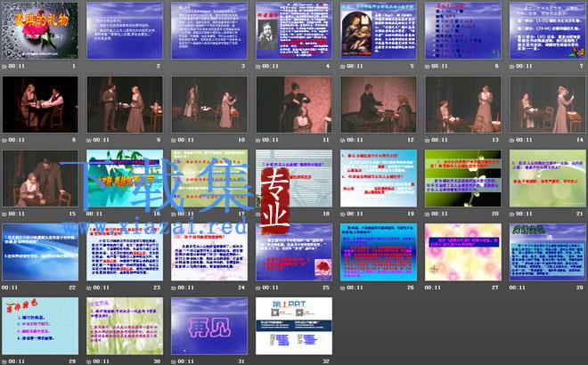Click the transition star icon under slide 20
The height and width of the screenshot is (365, 588).
pyautogui.click(x=427, y=214)
